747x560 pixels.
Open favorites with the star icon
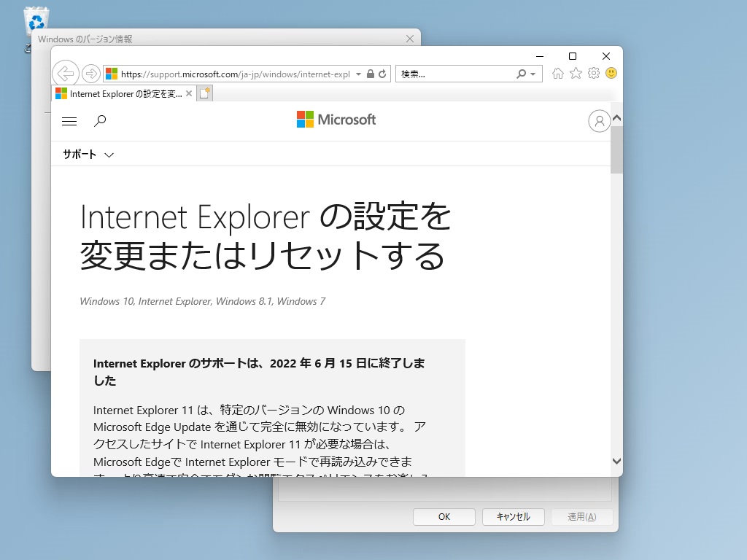point(575,73)
